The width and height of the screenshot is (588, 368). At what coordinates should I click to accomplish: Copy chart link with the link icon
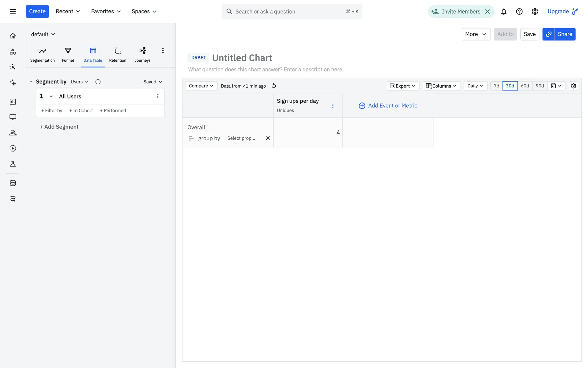[x=548, y=34]
